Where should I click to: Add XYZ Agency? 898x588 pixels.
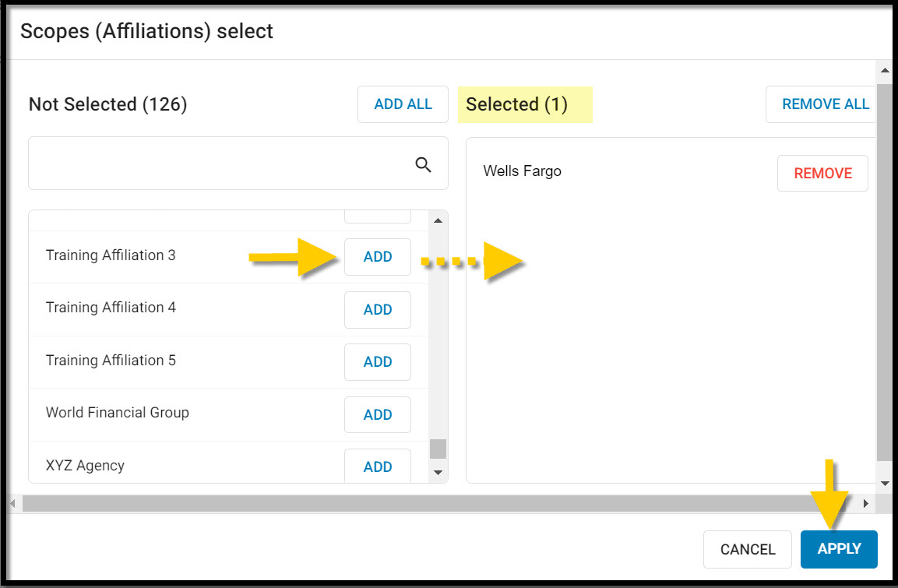click(x=378, y=466)
